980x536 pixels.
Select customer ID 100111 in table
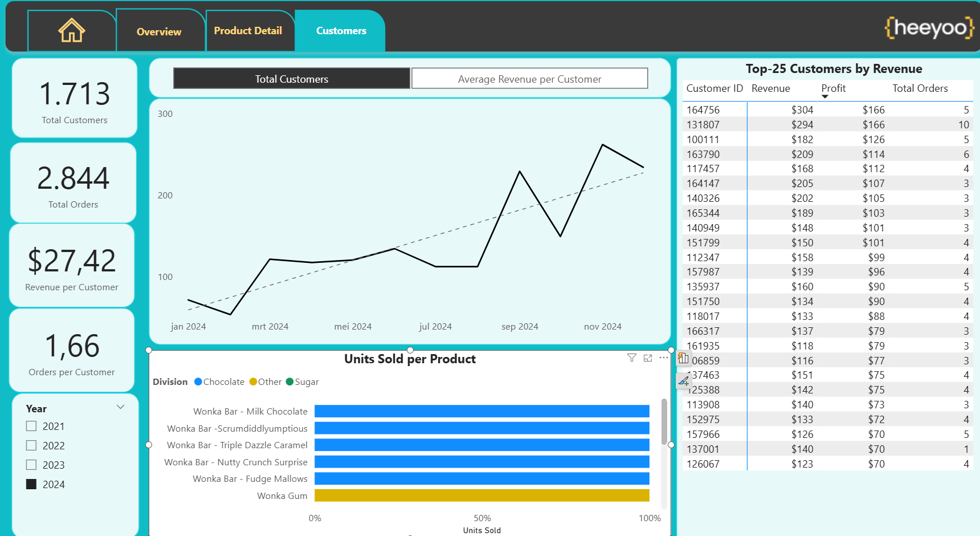tap(703, 139)
